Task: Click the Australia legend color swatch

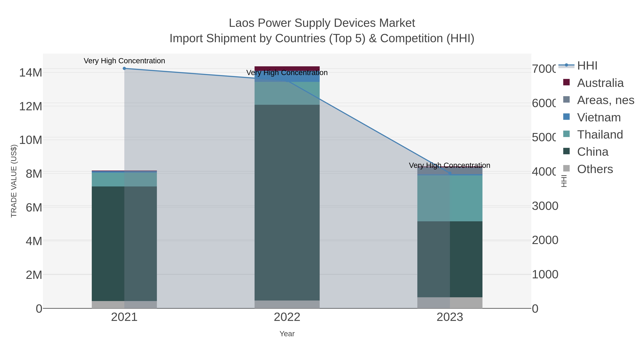Action: point(566,82)
